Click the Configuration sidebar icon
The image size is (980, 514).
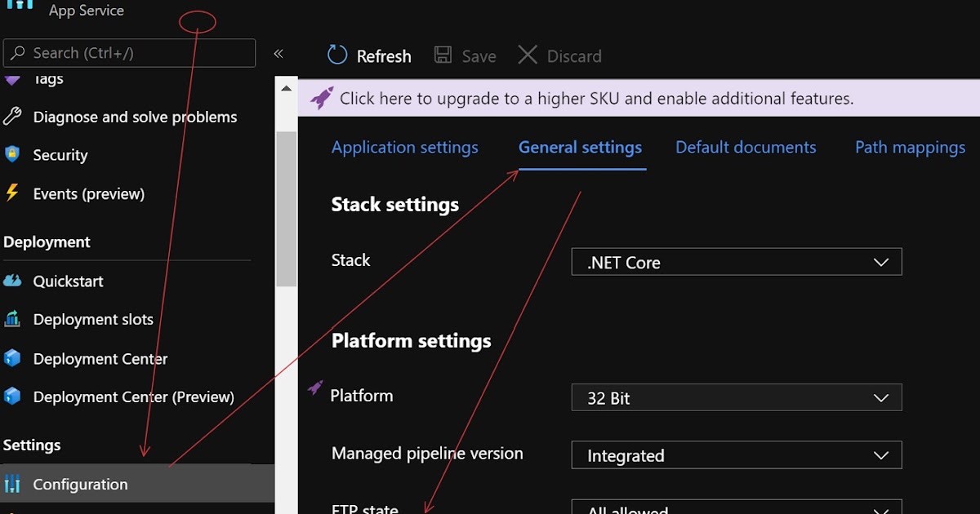tap(11, 484)
